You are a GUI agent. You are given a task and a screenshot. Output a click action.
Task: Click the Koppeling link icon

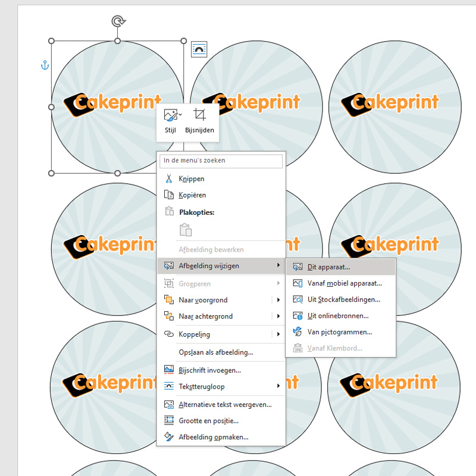point(169,334)
